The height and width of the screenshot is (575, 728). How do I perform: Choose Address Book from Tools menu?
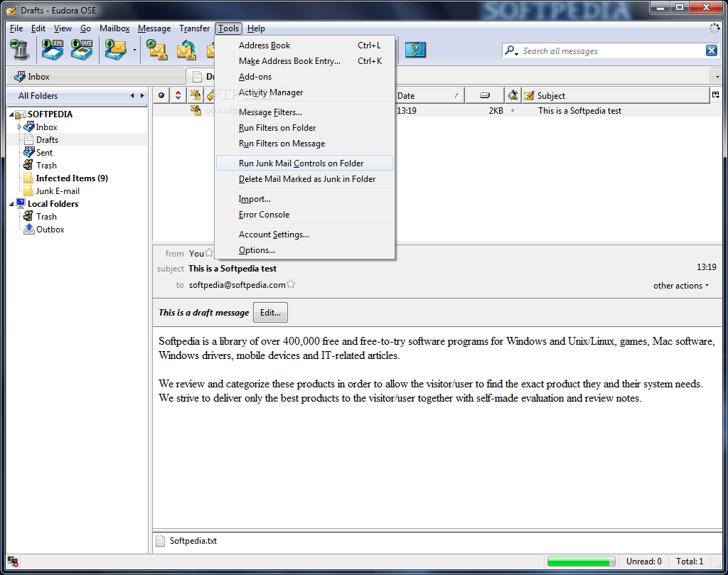(304, 45)
